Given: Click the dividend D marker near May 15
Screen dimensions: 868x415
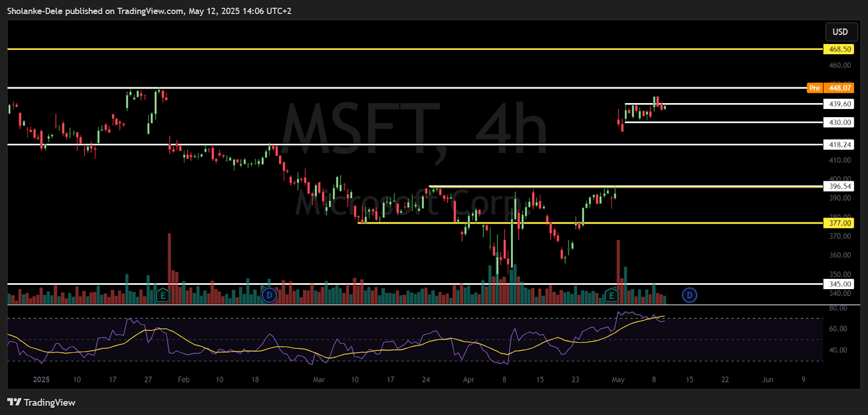Looking at the screenshot, I should [x=689, y=296].
